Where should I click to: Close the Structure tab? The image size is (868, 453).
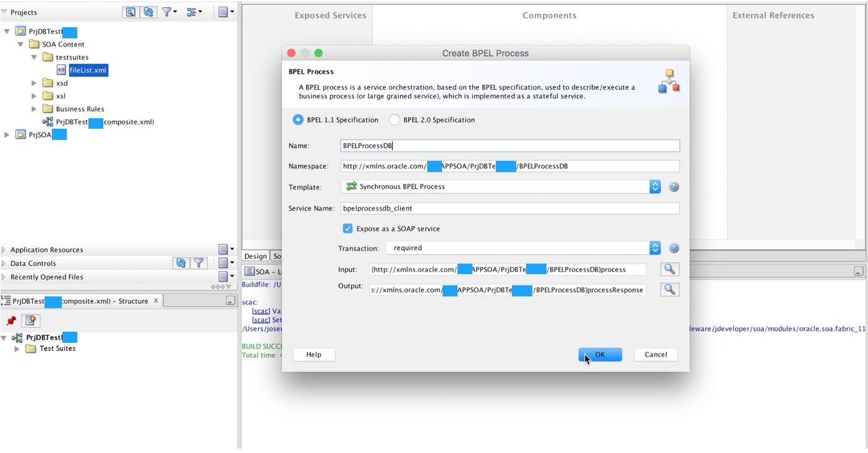[156, 301]
